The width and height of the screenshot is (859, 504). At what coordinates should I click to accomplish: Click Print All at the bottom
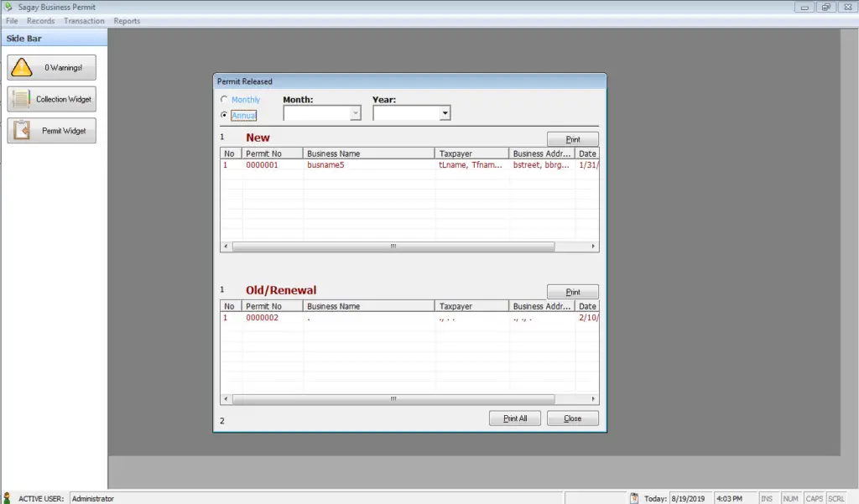[514, 418]
